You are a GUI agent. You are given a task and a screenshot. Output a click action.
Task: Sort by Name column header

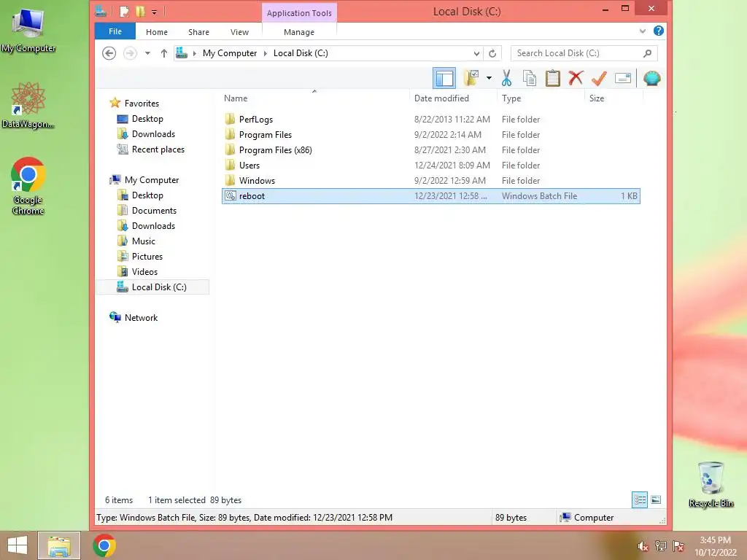tap(236, 98)
